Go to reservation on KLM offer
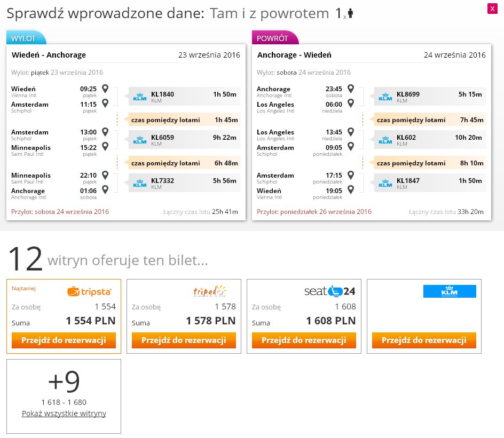Viewport: 504px width, 438px height. pos(424,340)
